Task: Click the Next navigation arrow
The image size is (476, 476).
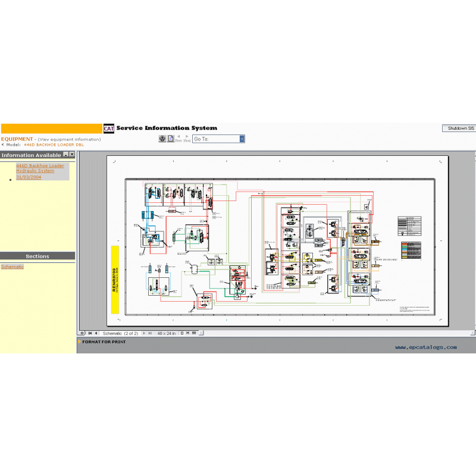Action: point(186,137)
